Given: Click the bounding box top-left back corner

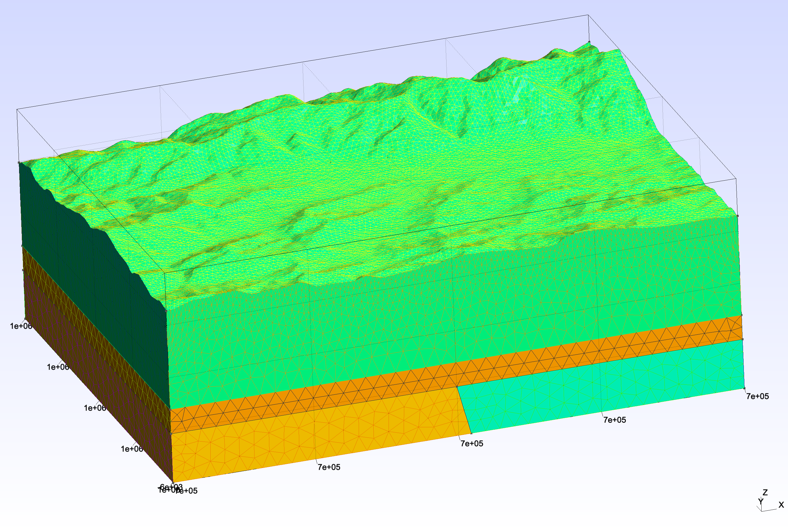Looking at the screenshot, I should pyautogui.click(x=17, y=110).
